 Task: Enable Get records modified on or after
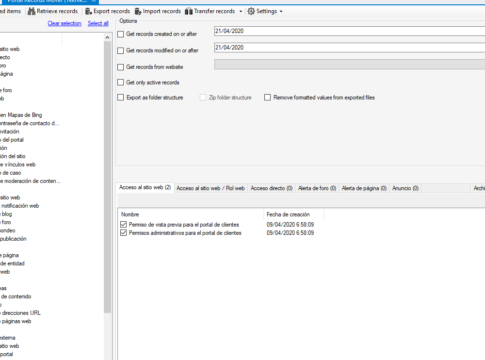click(121, 51)
